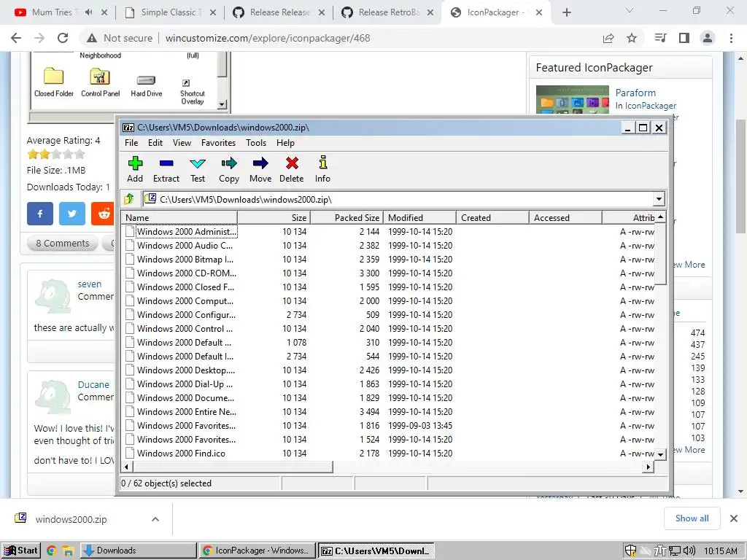Open the windows2000.zip download options chevron

tap(155, 519)
